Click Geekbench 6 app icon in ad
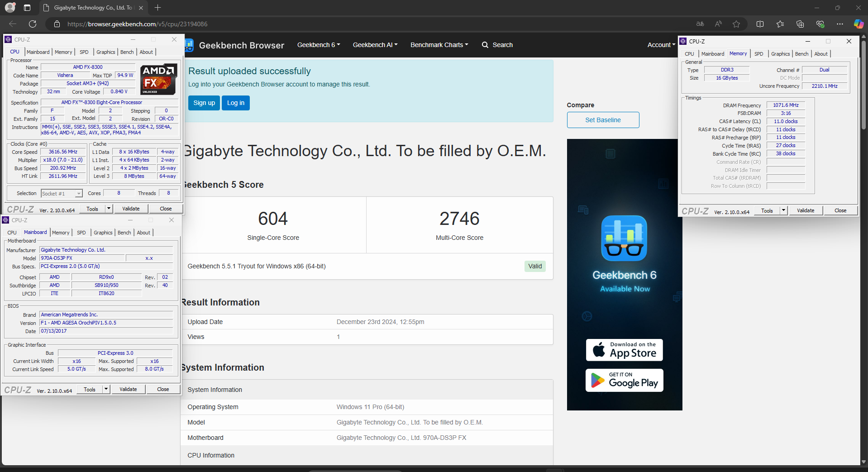 (624, 238)
